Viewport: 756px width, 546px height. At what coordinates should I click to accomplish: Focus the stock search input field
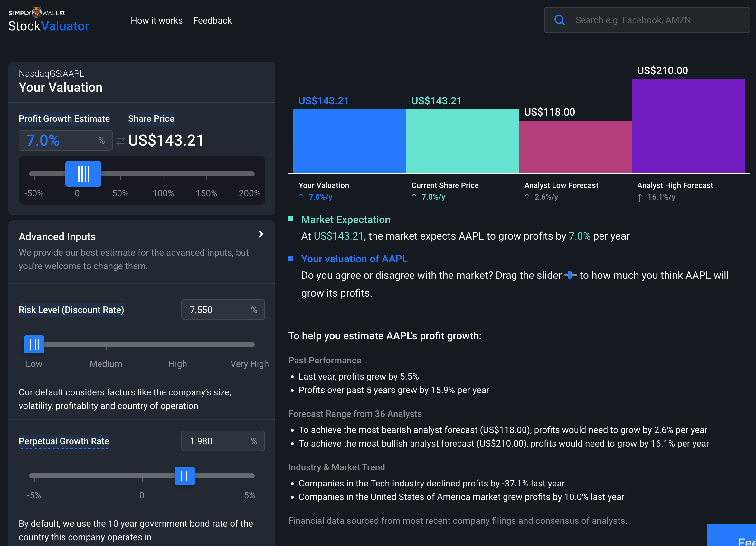(647, 20)
